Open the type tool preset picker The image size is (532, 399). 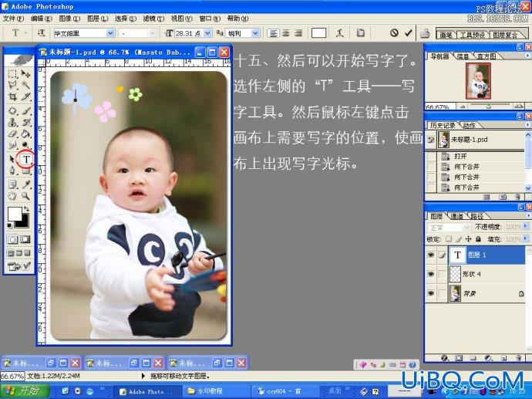(19, 32)
